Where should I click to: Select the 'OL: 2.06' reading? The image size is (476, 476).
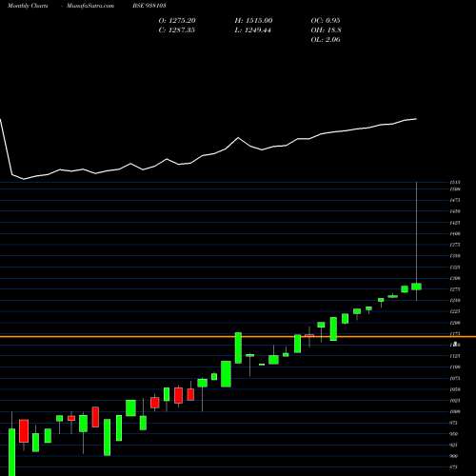326,40
